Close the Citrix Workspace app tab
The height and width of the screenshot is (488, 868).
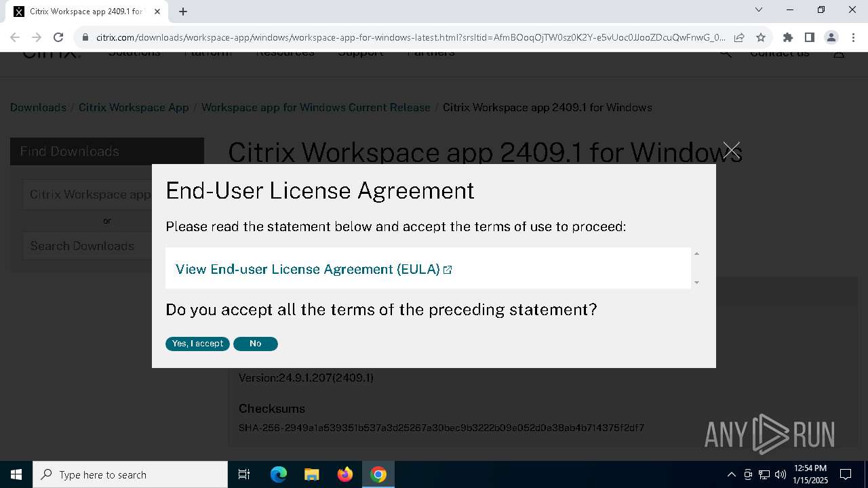[158, 12]
